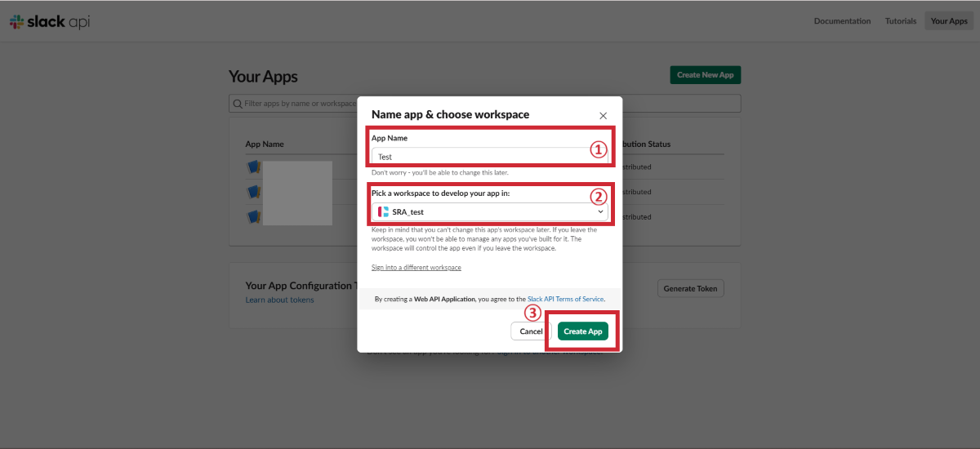Viewport: 980px width, 449px height.
Task: Select the third app's book icon
Action: [253, 217]
